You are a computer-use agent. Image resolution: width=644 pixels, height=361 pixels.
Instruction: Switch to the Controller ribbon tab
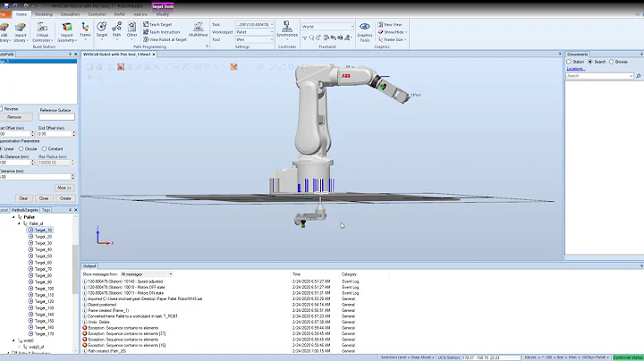(x=97, y=14)
